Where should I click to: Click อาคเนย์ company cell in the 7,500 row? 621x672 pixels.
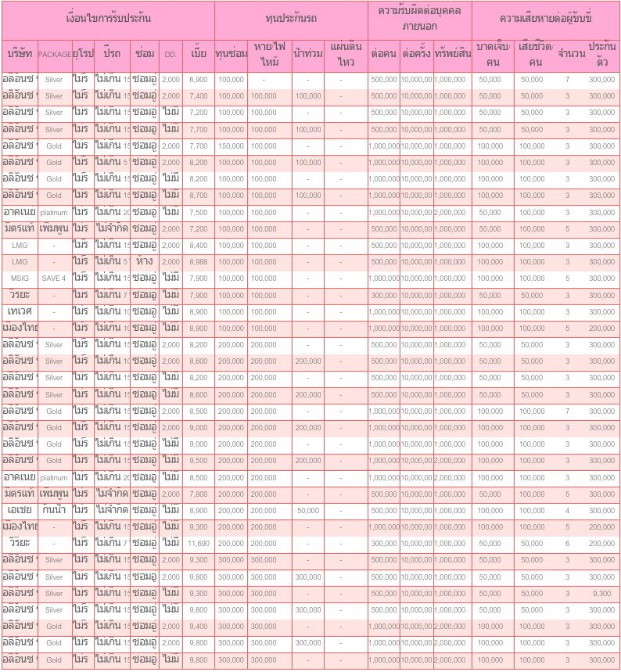[20, 213]
